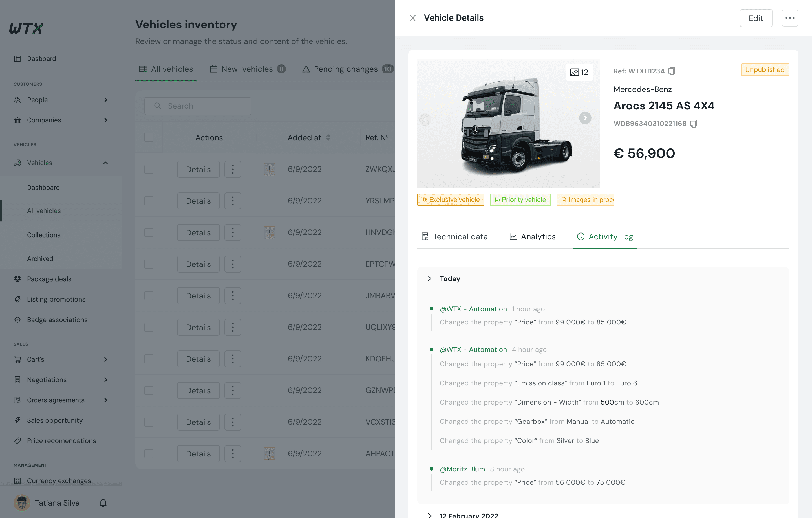The image size is (812, 518).
Task: Expand the Companies sidebar section
Action: tap(105, 120)
